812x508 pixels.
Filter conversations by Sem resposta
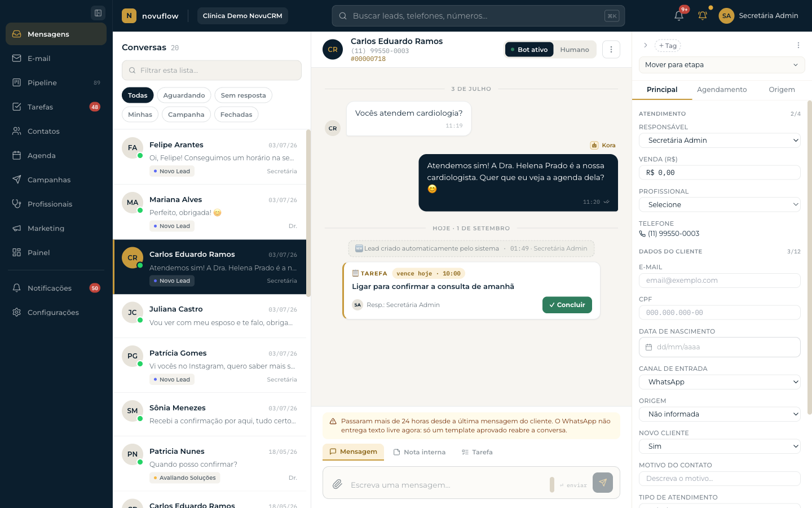click(243, 95)
